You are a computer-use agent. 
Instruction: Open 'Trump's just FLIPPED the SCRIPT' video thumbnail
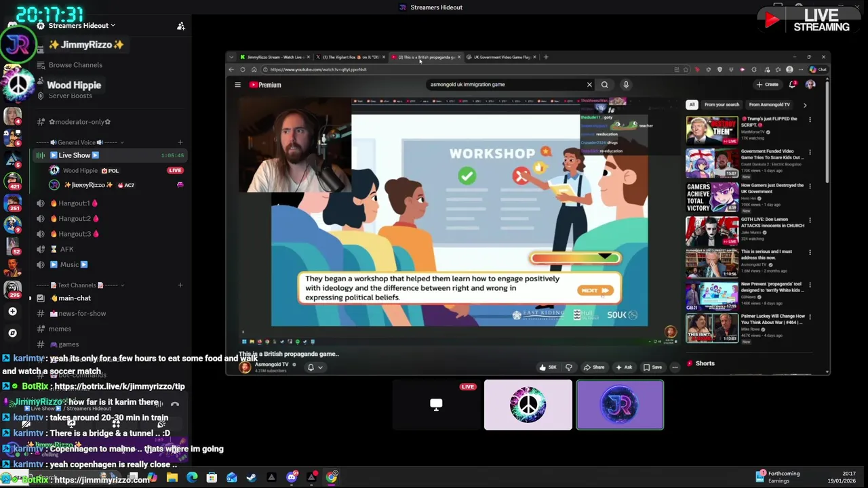click(712, 131)
